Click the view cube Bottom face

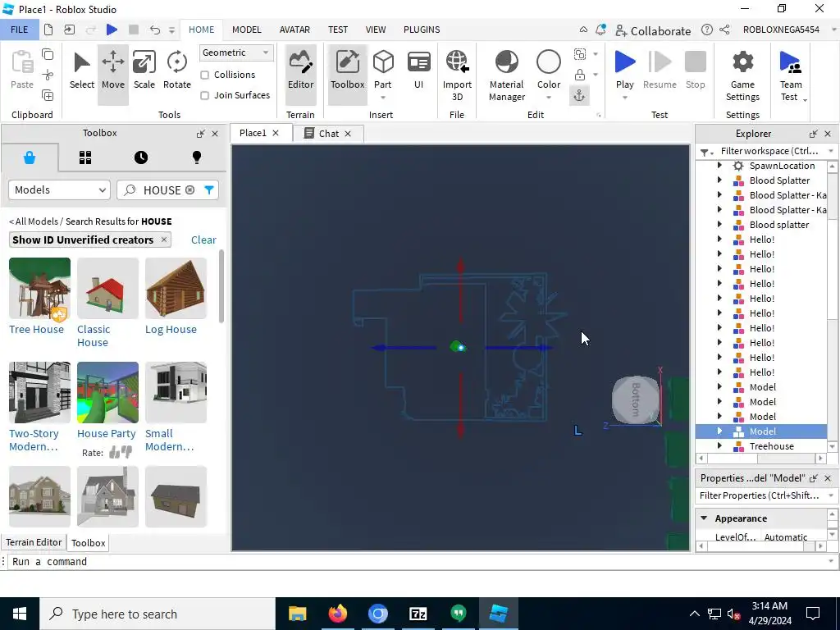coord(636,399)
